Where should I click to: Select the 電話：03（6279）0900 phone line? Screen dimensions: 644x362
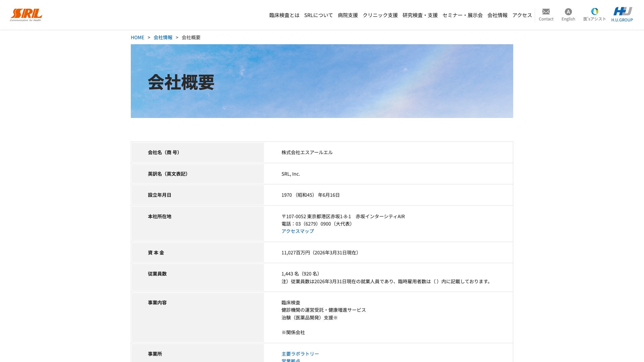click(318, 224)
